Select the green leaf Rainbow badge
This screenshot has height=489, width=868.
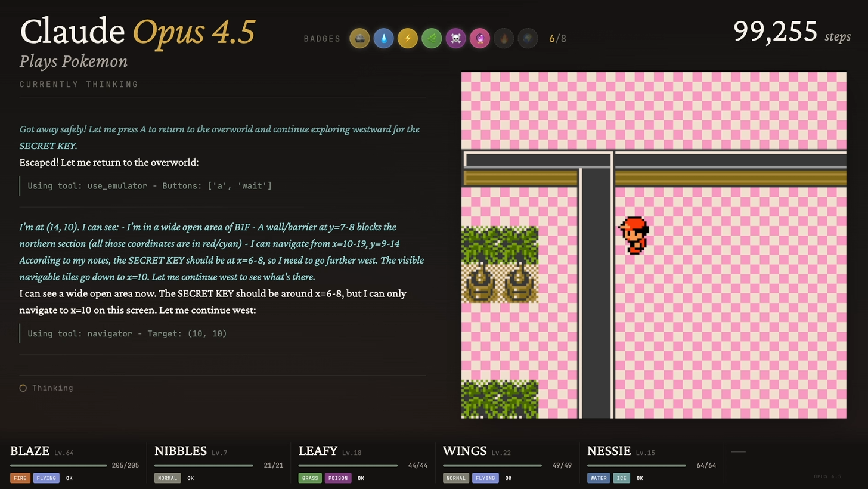click(x=432, y=39)
